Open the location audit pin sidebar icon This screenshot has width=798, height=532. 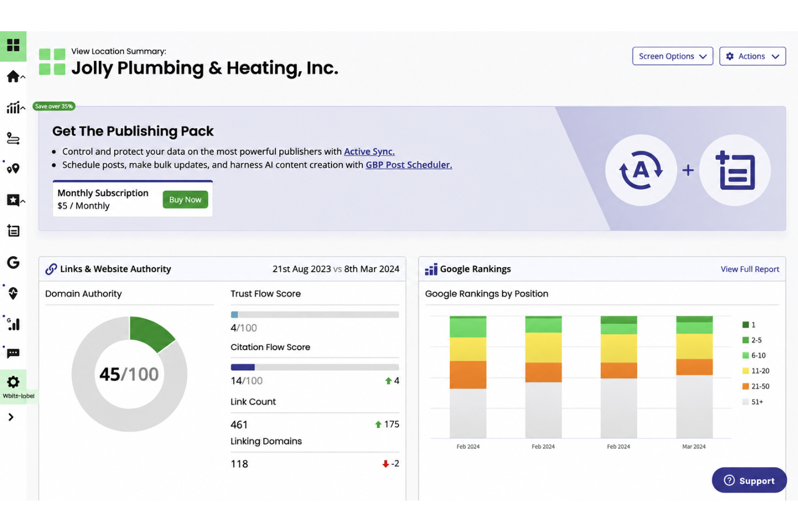pyautogui.click(x=13, y=293)
